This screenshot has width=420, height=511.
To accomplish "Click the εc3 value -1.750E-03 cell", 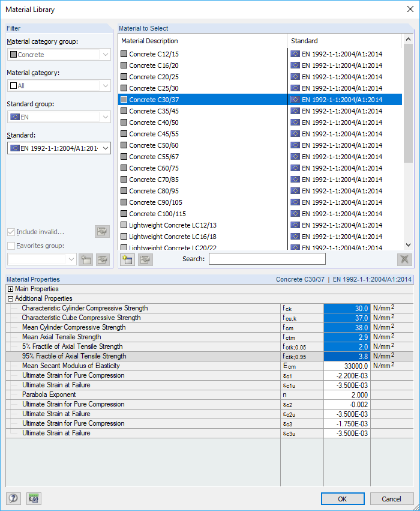I will click(347, 424).
